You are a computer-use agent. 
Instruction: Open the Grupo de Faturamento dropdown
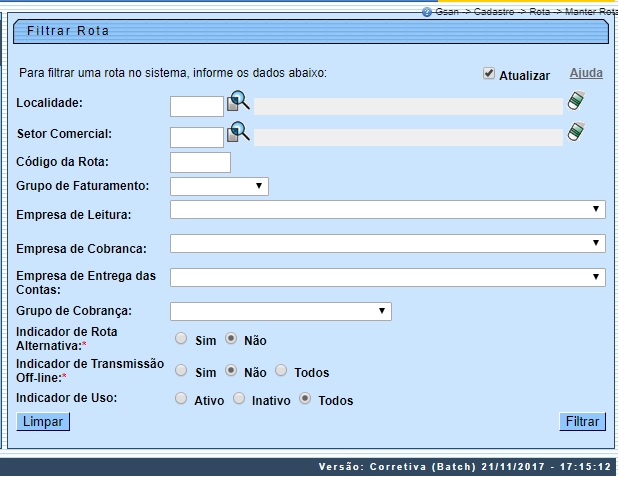point(219,186)
